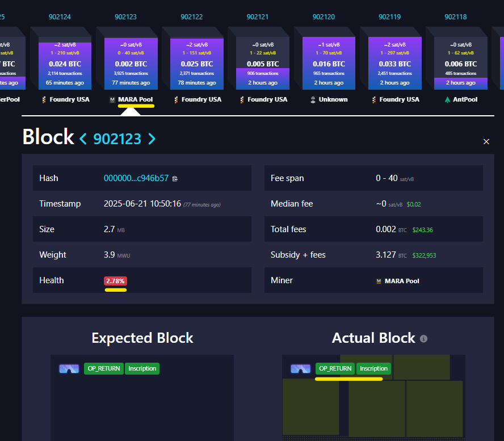Go to next block with right chevron

click(x=152, y=139)
